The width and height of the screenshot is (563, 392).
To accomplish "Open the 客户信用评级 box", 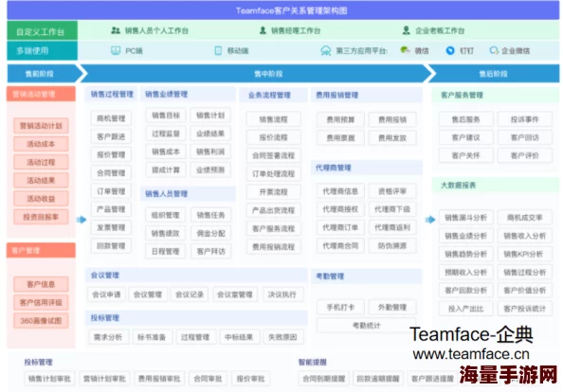I will click(x=41, y=303).
